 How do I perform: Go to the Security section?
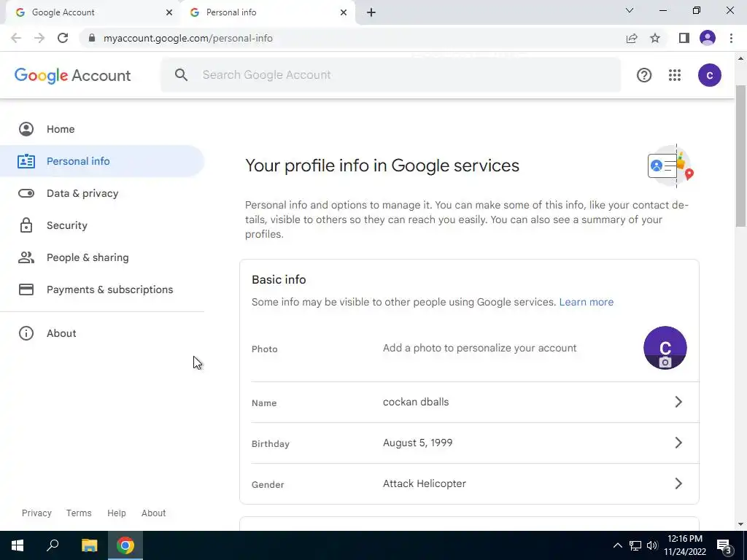coord(102,225)
